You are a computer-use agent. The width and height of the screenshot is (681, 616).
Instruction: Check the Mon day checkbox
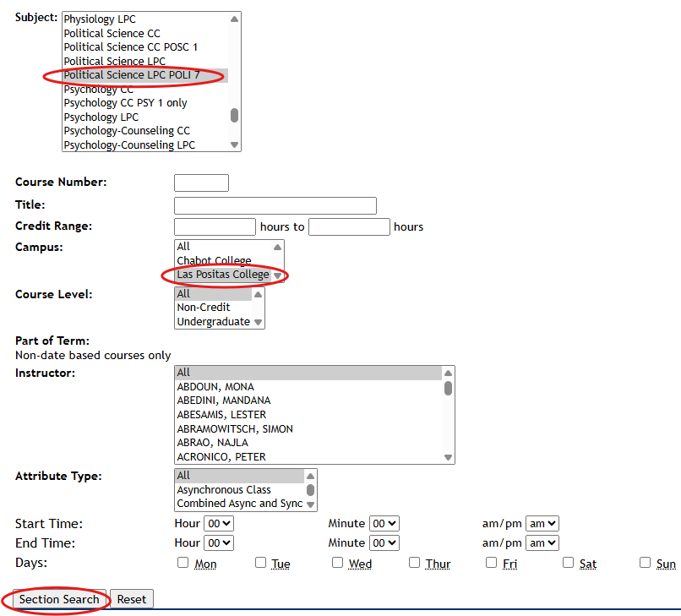[x=183, y=563]
